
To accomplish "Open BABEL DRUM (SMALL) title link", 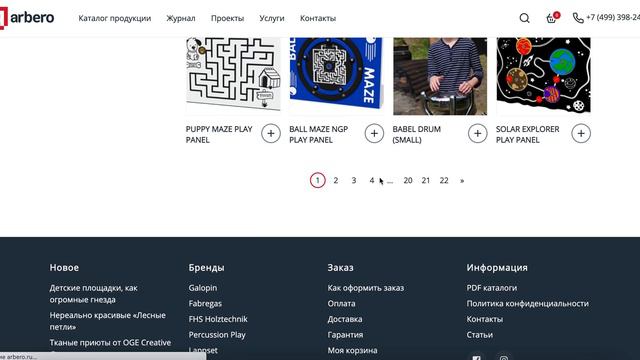I will pyautogui.click(x=417, y=134).
